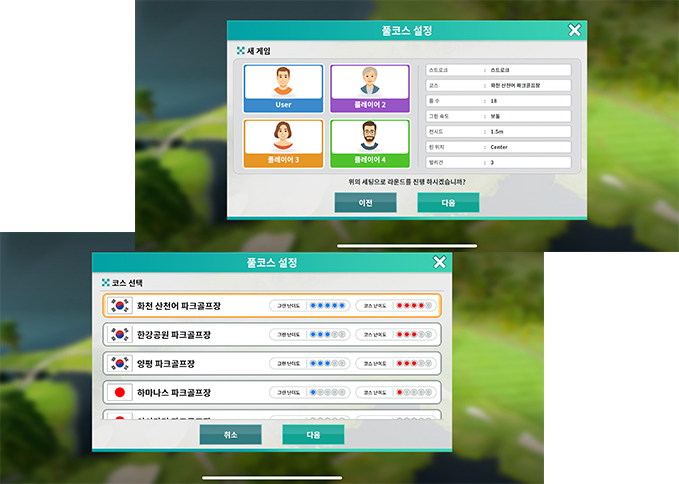Viewport: 679px width, 484px height.
Task: Select 한강공원 파크골프장 course row
Action: click(x=272, y=335)
